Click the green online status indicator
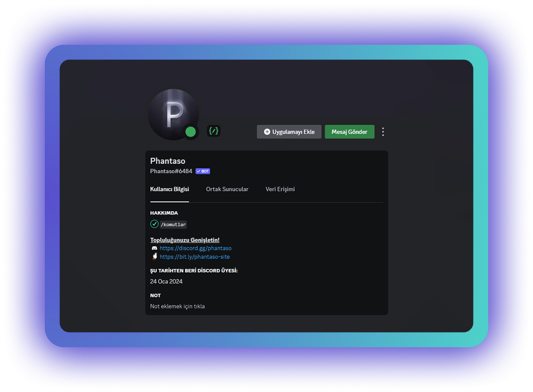 click(x=190, y=131)
